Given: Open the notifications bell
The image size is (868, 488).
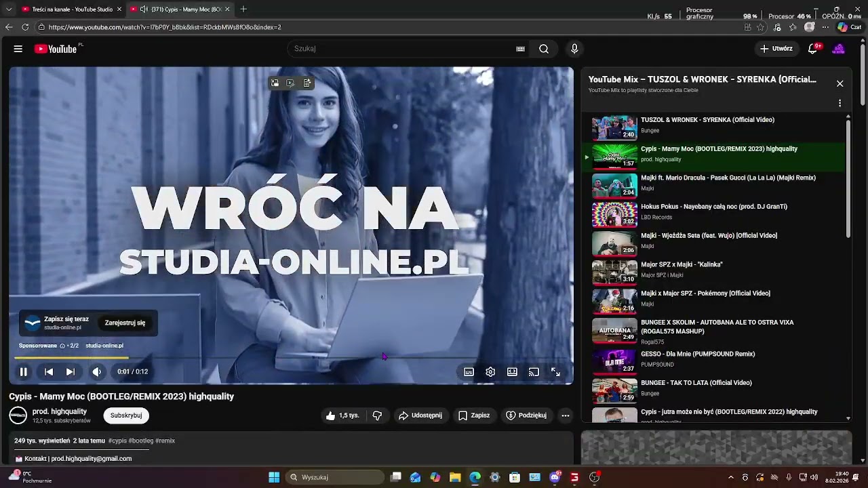Looking at the screenshot, I should click(812, 49).
